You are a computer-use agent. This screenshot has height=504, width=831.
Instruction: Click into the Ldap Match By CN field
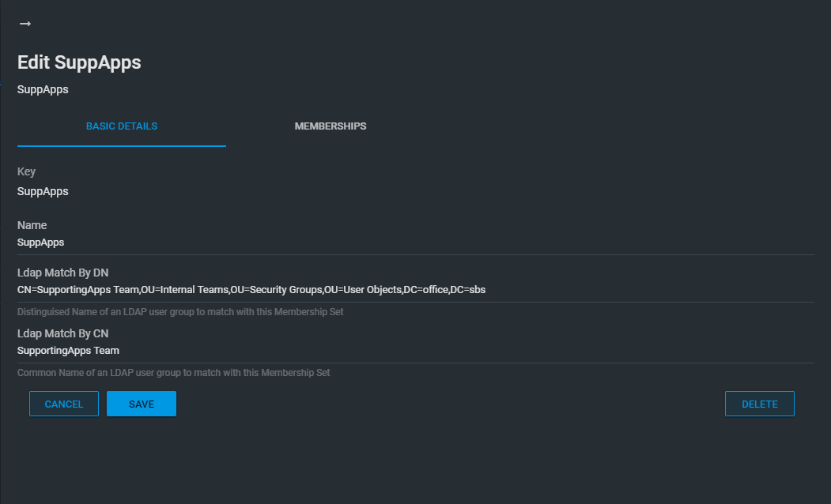pos(415,351)
